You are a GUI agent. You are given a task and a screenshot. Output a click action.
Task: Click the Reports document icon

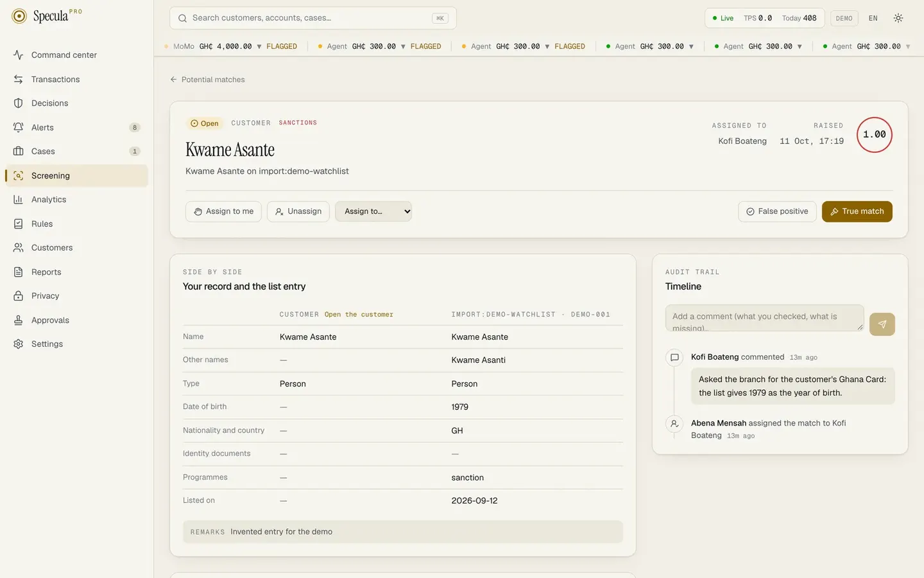coord(18,272)
